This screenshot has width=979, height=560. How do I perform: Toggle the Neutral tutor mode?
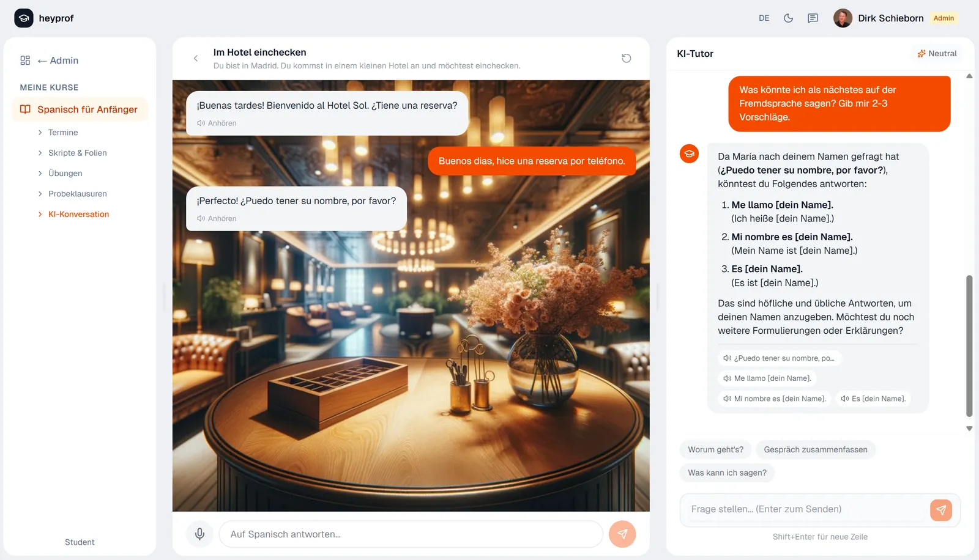[937, 54]
